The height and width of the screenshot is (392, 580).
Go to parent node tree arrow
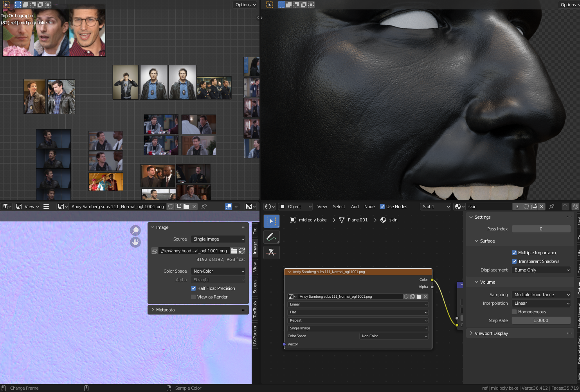(x=566, y=207)
